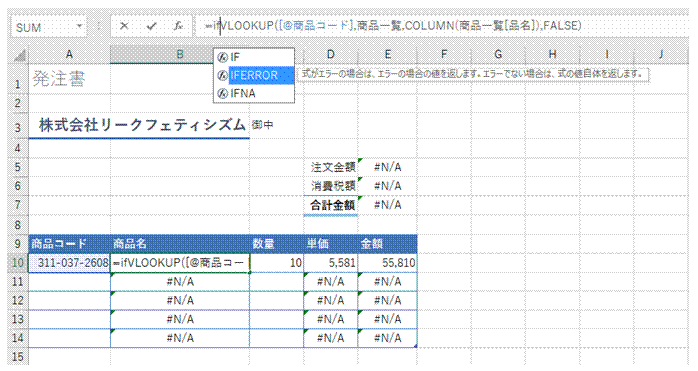Click the 金額 table header

(387, 244)
